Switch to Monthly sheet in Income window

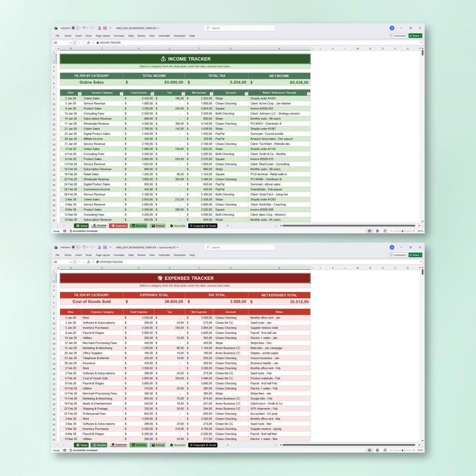click(x=138, y=226)
